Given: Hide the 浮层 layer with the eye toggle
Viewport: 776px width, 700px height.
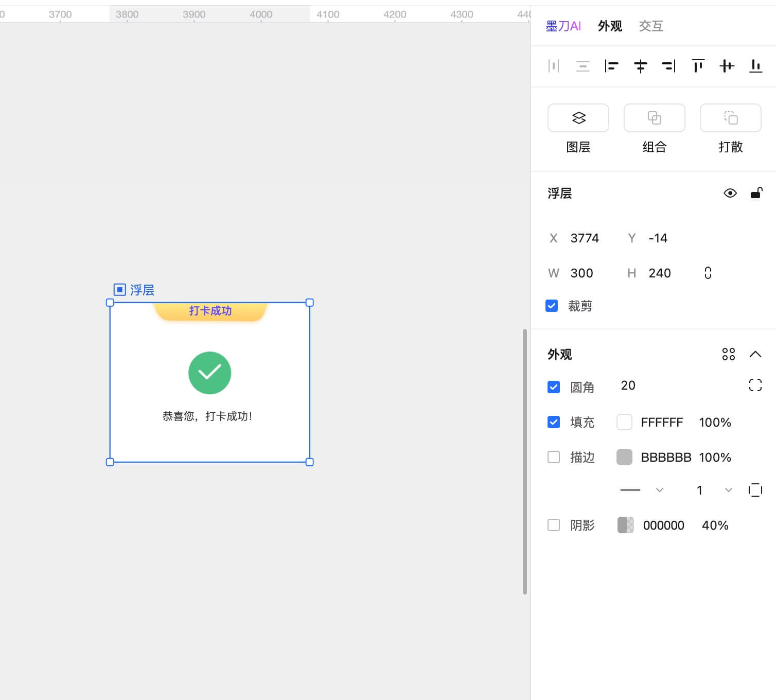Looking at the screenshot, I should click(x=730, y=193).
